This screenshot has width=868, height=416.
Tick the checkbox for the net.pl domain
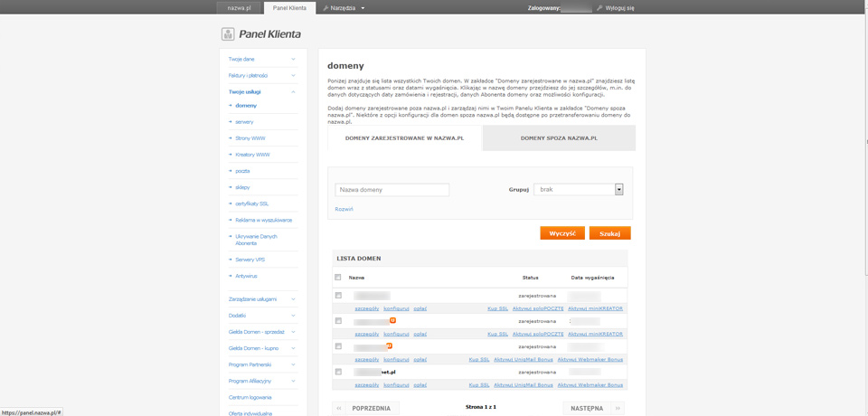(x=338, y=372)
